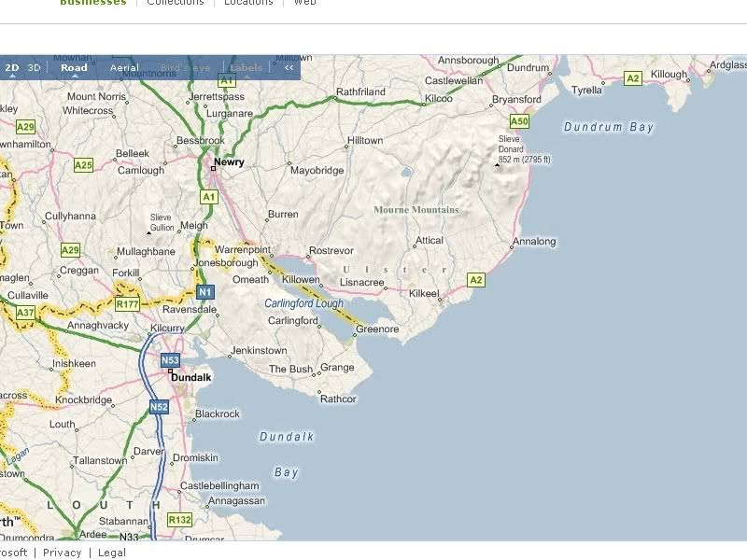Screen dimensions: 747x560
Task: Click the Hilltown label
Action: click(365, 141)
